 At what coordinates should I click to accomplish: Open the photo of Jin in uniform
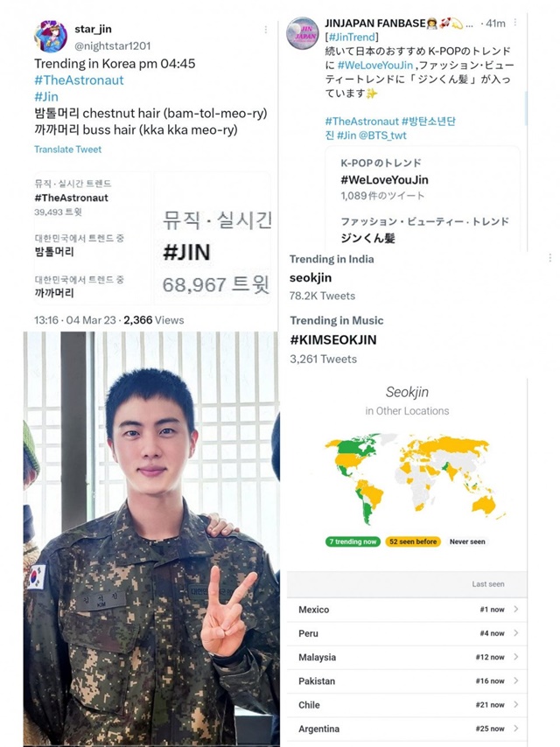point(151,539)
